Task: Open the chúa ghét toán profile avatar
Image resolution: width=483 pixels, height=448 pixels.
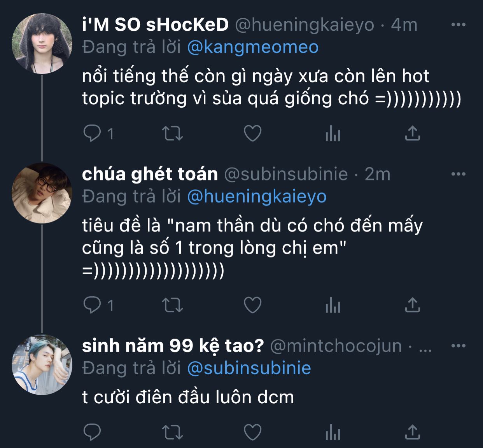Action: tap(42, 193)
